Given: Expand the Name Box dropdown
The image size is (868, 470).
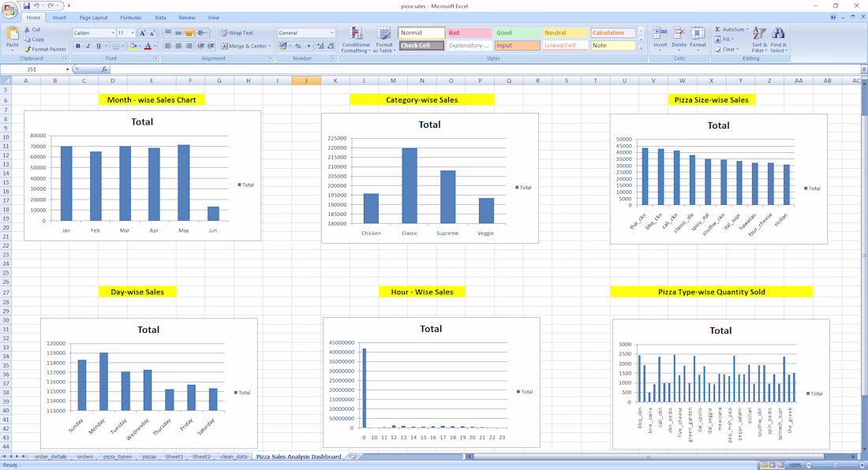Looking at the screenshot, I should pos(68,69).
